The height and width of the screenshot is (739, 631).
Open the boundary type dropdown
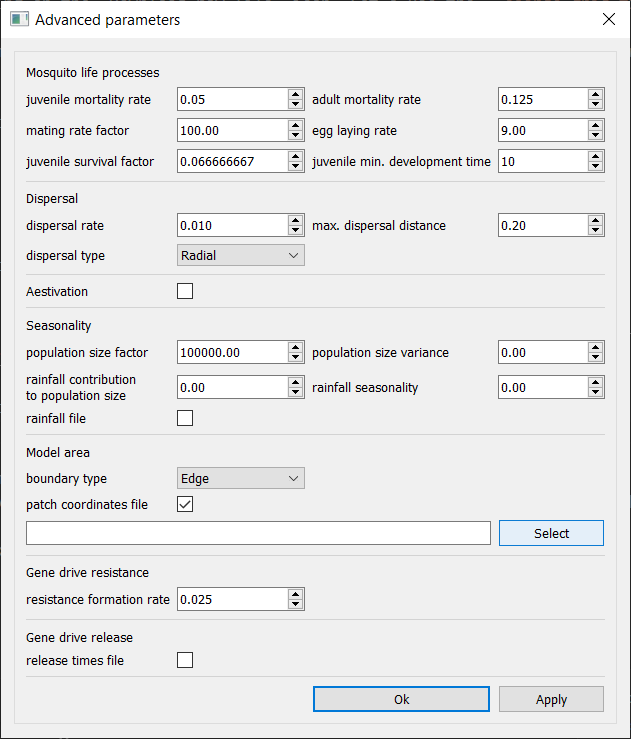coord(241,478)
